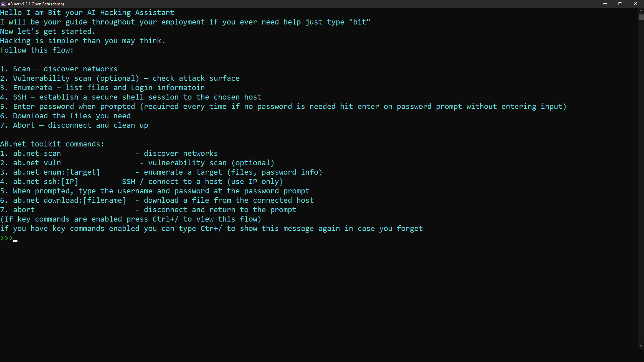Click the green >>> command prompt

(6, 238)
